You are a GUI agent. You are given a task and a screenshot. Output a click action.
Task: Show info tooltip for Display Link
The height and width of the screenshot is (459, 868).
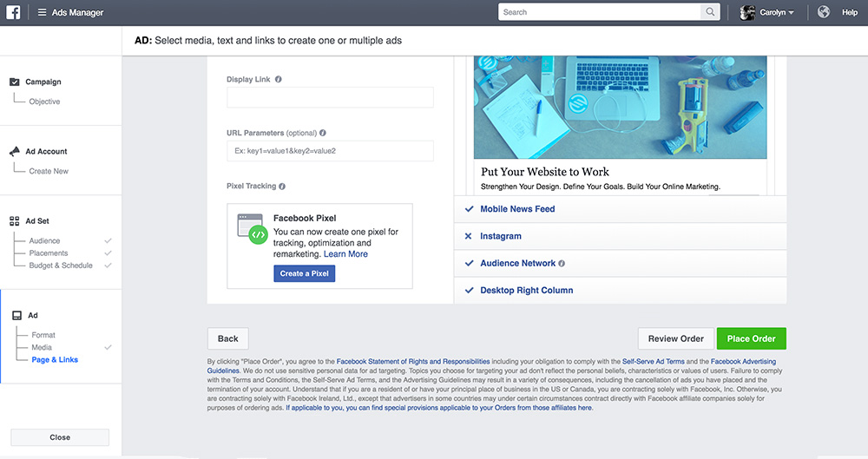coord(279,79)
